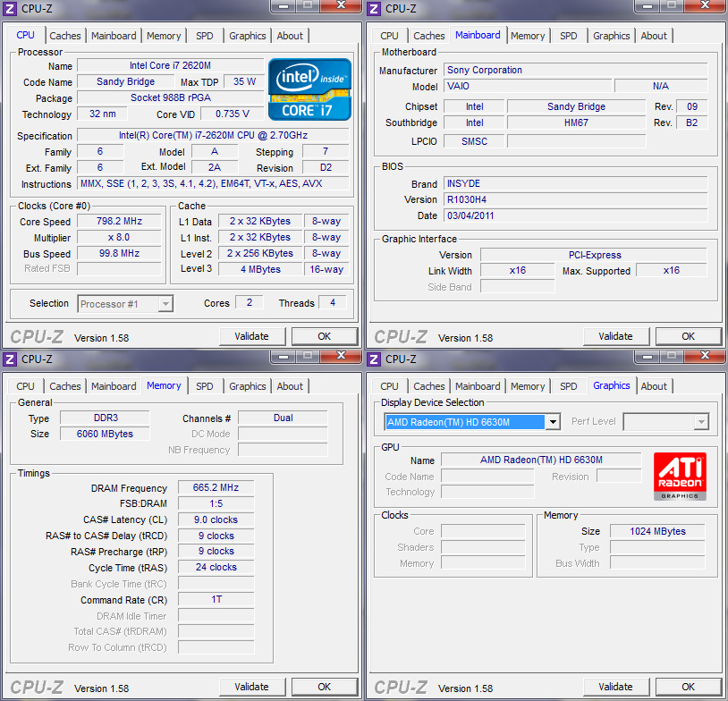Click the Instructions field listing MMX, SSE
Screen dimensions: 728x701
(213, 183)
